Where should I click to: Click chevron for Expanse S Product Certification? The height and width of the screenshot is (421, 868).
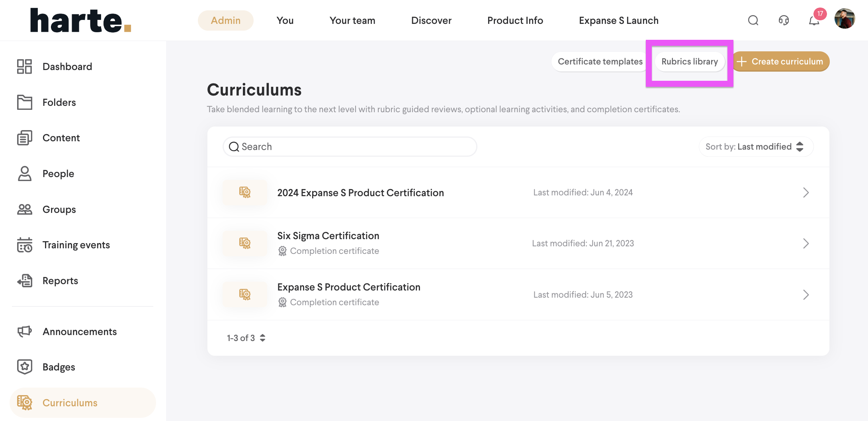[x=806, y=295]
